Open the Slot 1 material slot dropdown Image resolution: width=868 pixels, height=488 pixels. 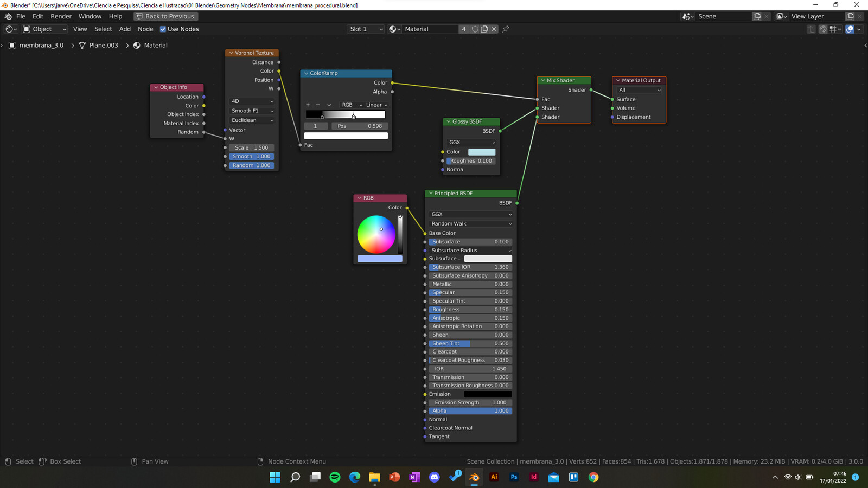[366, 29]
